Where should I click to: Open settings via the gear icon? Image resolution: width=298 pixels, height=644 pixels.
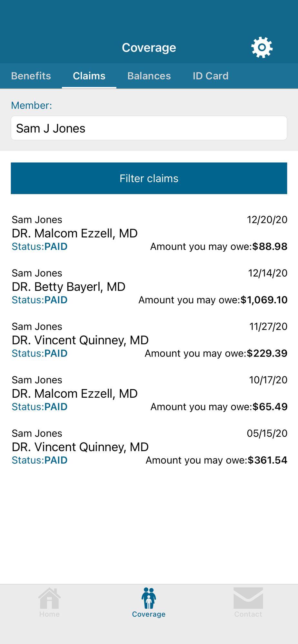tap(262, 47)
